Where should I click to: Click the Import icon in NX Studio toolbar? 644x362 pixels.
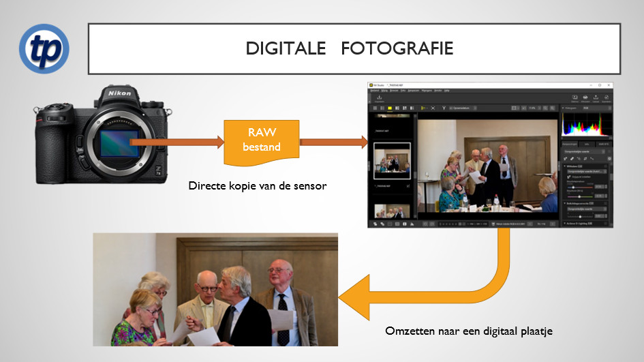click(378, 98)
